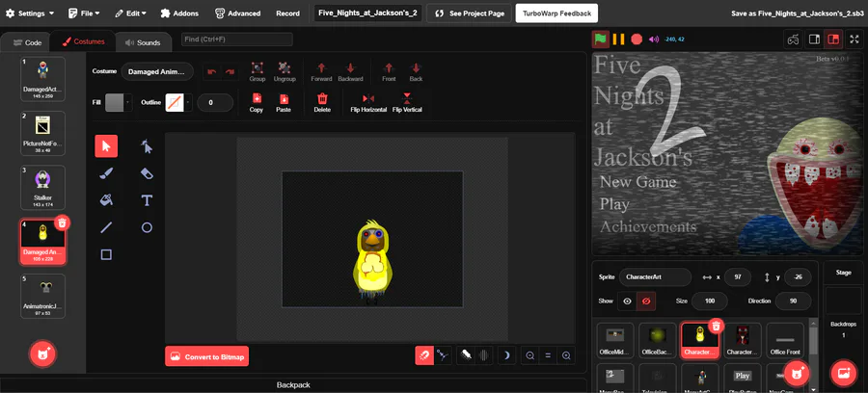Stop the project with red stop button

click(637, 39)
